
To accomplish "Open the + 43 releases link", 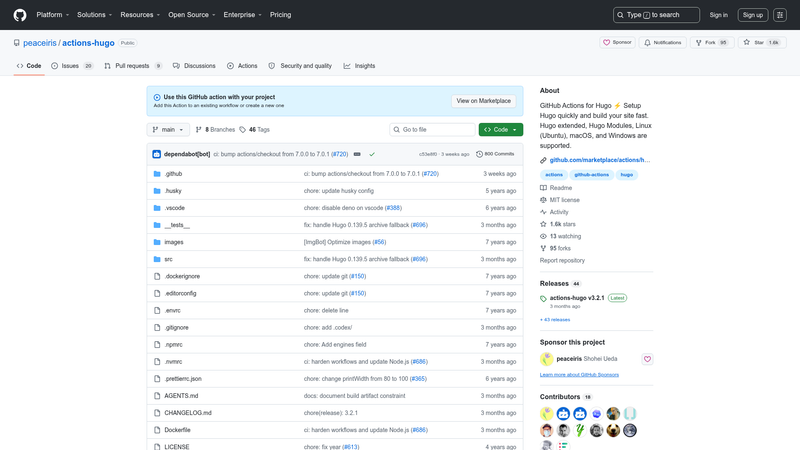I will 555,320.
